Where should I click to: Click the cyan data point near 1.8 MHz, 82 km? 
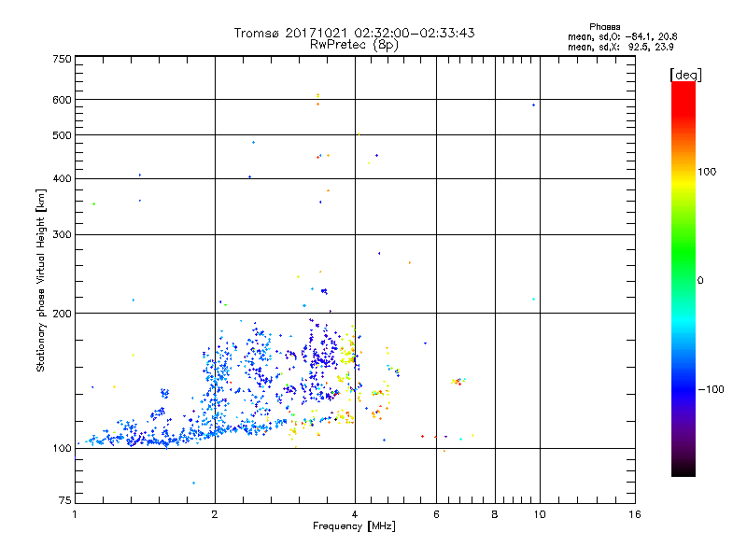pyautogui.click(x=193, y=483)
